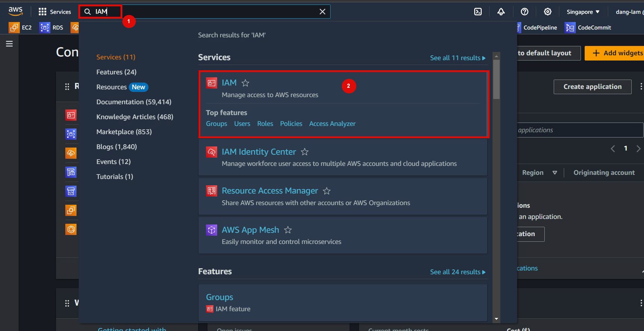Open Groups IAM feature result

pyautogui.click(x=219, y=297)
